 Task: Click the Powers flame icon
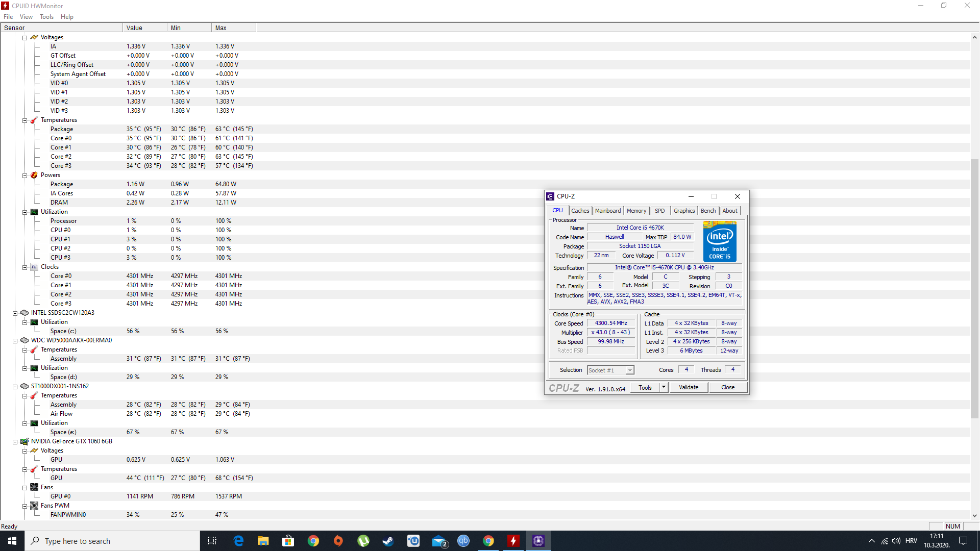(x=34, y=175)
